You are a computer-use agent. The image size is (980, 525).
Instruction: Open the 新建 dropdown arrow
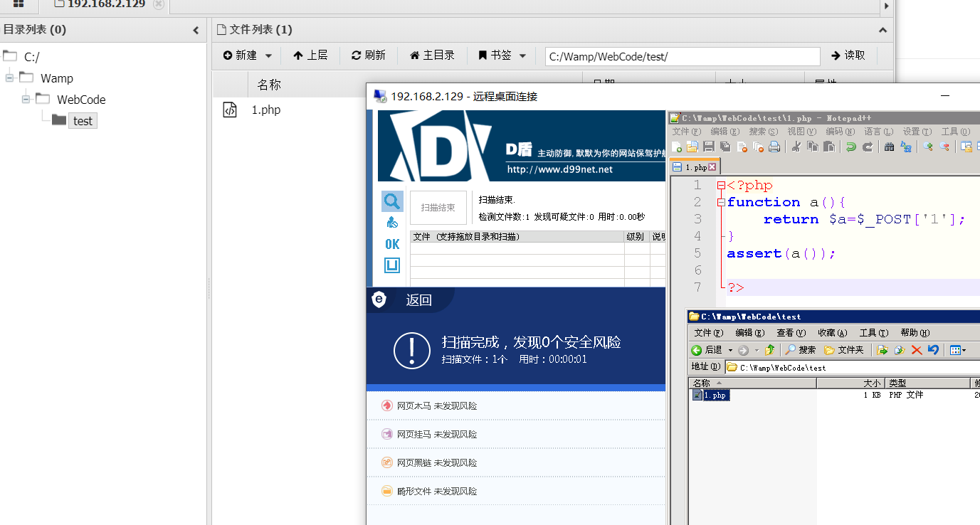pos(268,55)
